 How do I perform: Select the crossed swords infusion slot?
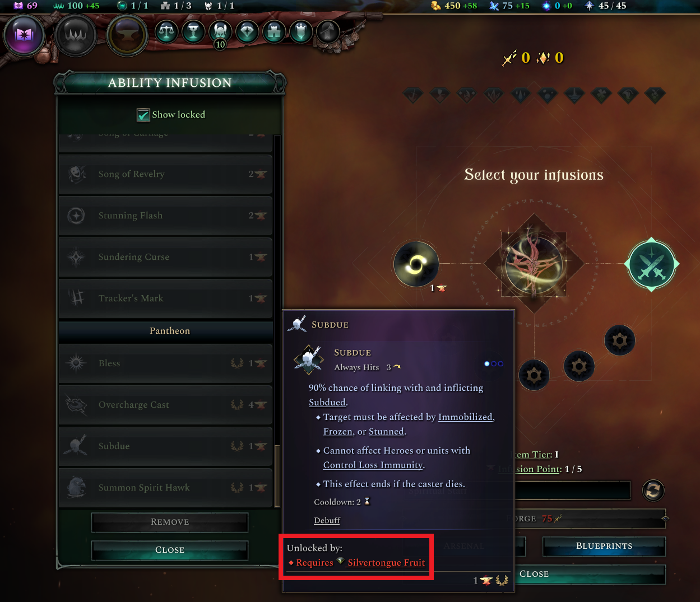click(651, 264)
